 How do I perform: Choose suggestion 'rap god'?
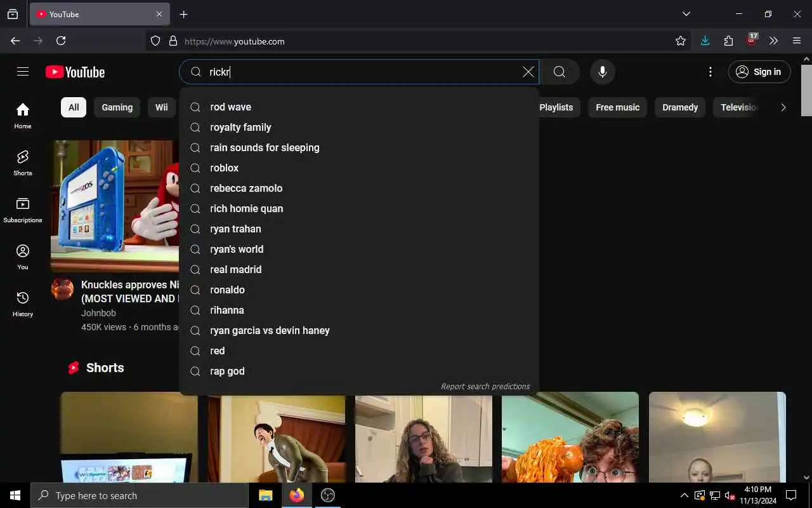(359, 371)
